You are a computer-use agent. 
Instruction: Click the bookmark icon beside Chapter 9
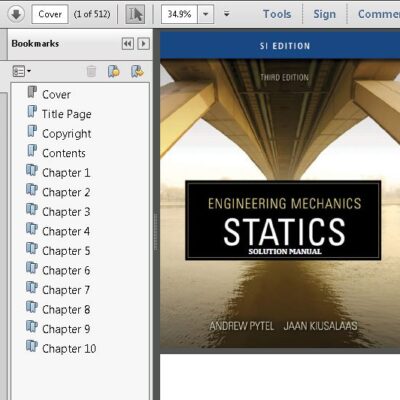point(32,326)
